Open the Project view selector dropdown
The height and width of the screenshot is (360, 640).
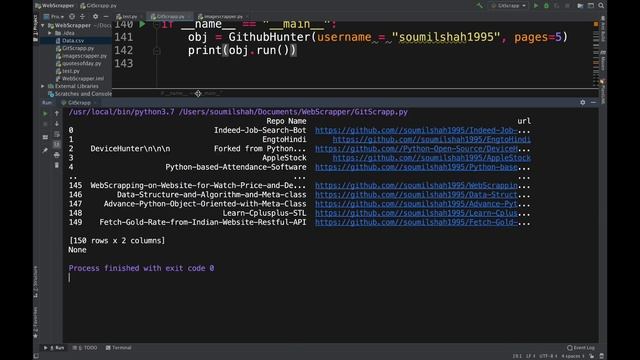click(x=53, y=17)
